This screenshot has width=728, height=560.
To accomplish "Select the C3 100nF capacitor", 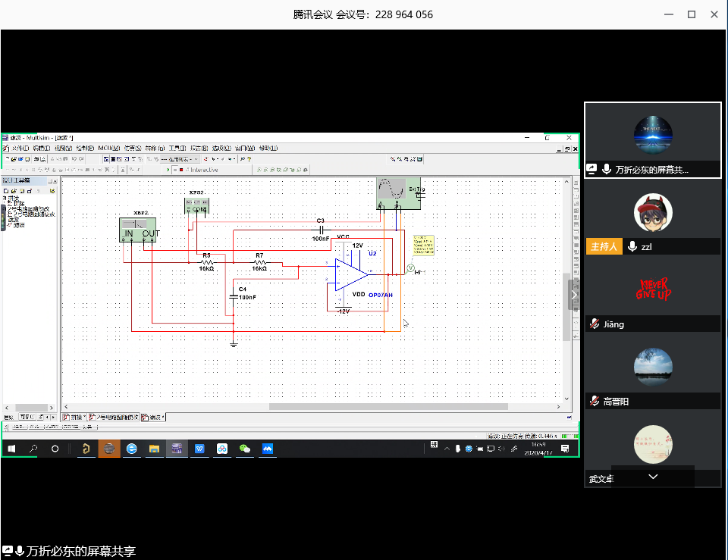I will click(x=320, y=228).
